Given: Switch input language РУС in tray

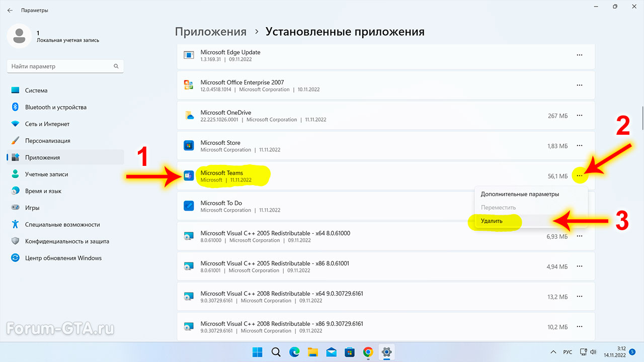Looking at the screenshot, I should 568,352.
